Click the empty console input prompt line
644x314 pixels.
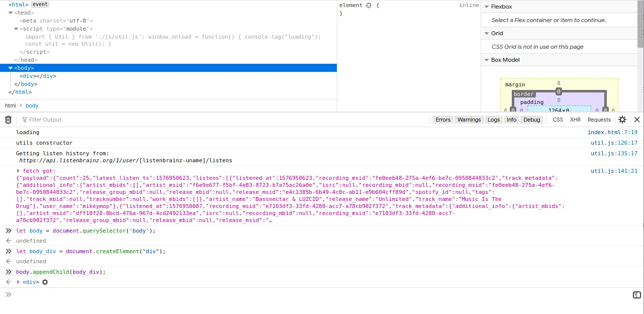[322, 295]
